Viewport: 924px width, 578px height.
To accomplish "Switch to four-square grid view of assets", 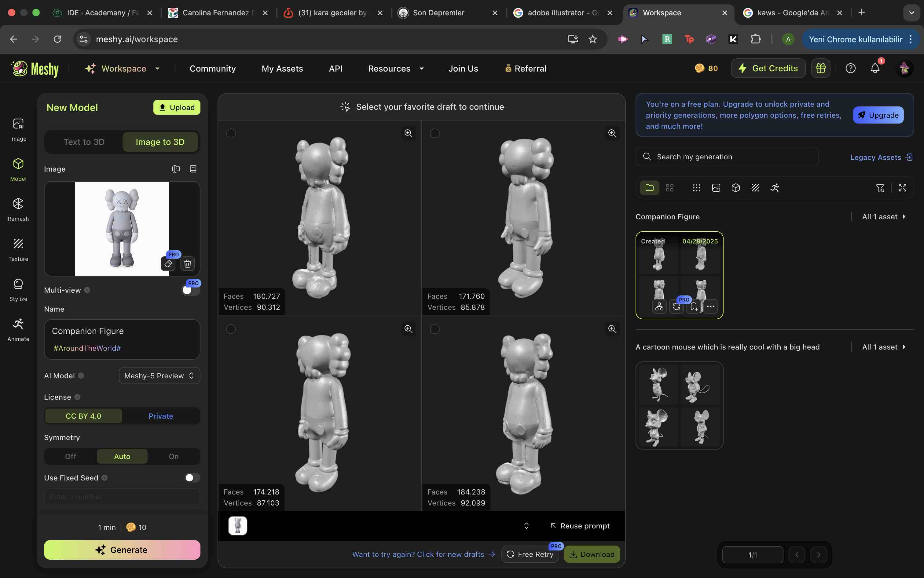I will [670, 188].
